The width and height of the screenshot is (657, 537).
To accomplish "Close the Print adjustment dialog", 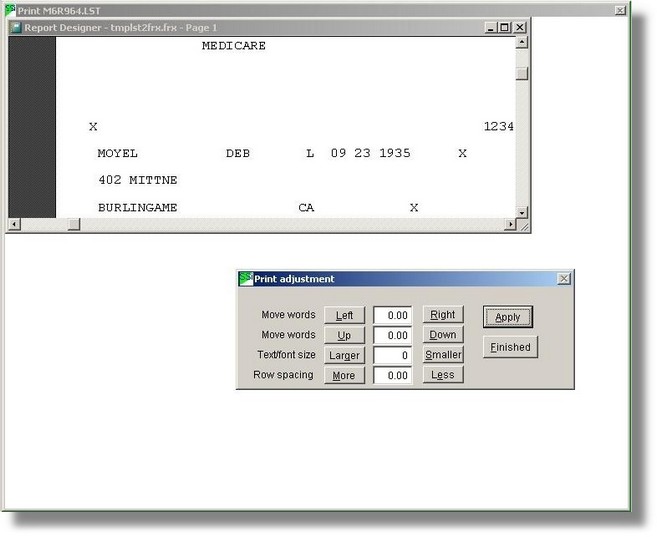I will [564, 279].
